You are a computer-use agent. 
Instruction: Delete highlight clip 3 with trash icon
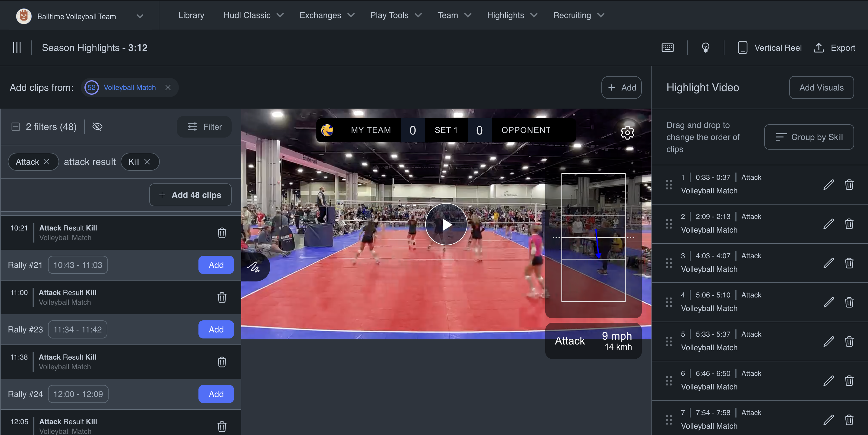pos(849,263)
